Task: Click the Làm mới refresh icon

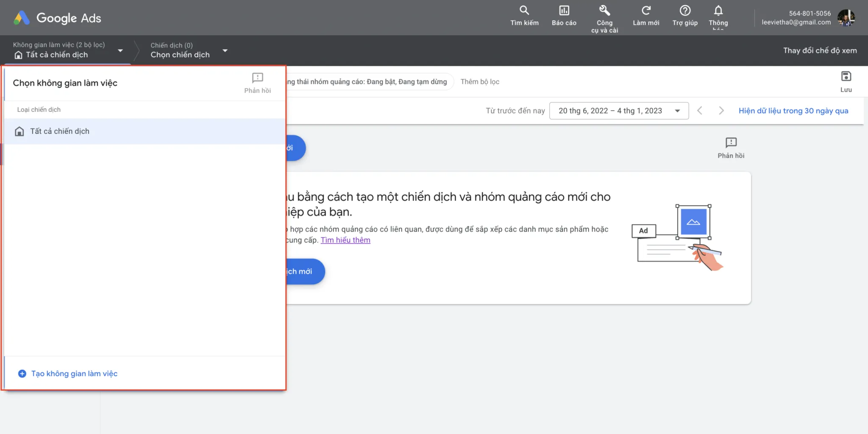Action: pos(646,16)
